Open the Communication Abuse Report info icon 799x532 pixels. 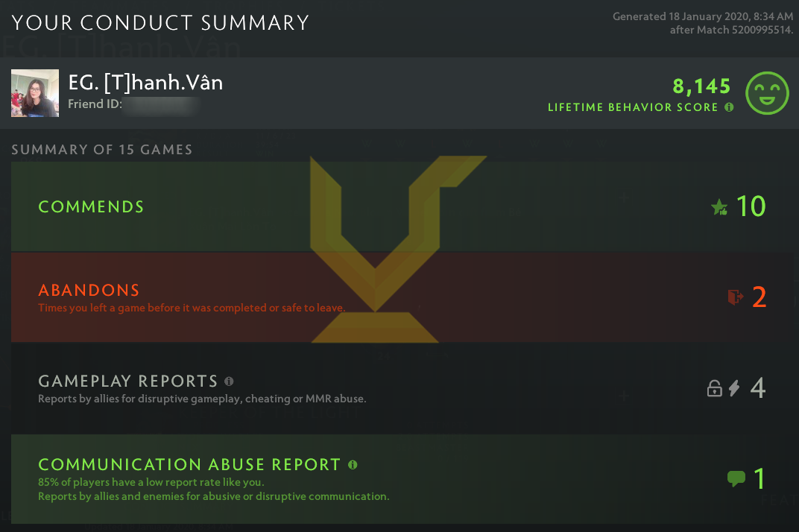[353, 465]
